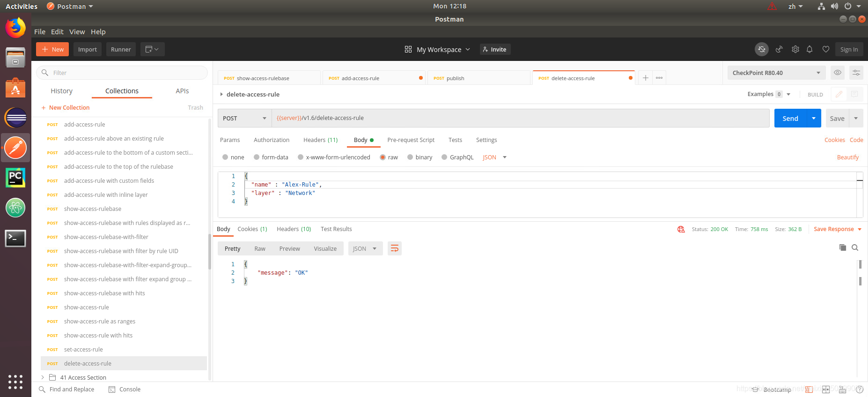Search within the response body
Image resolution: width=868 pixels, height=397 pixels.
pyautogui.click(x=855, y=247)
